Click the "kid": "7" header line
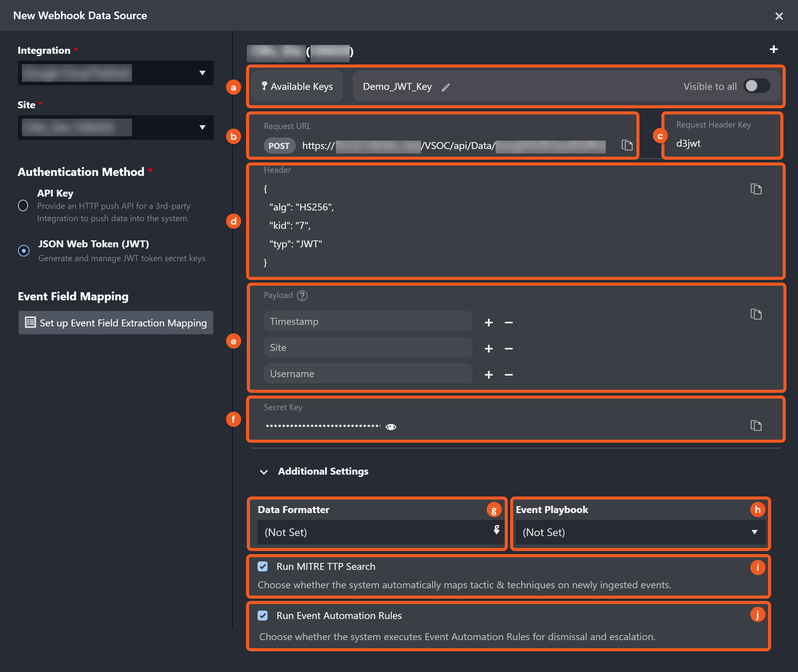798x672 pixels. 290,225
